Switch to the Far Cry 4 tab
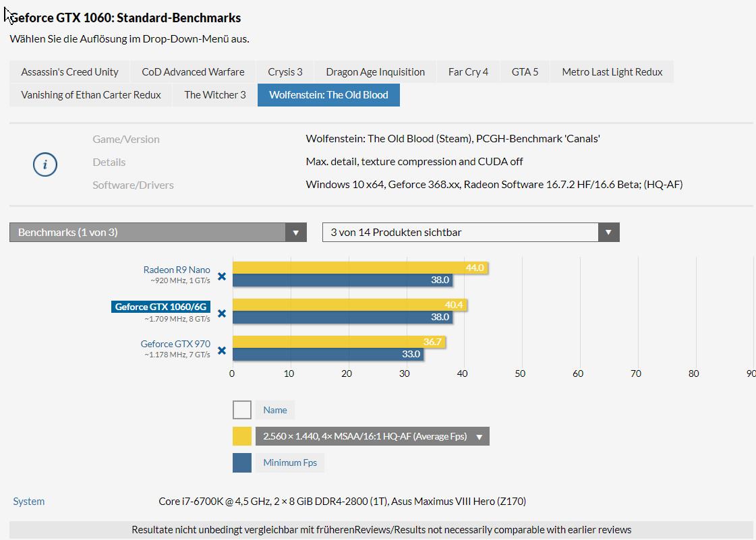This screenshot has height=540, width=756. point(468,72)
